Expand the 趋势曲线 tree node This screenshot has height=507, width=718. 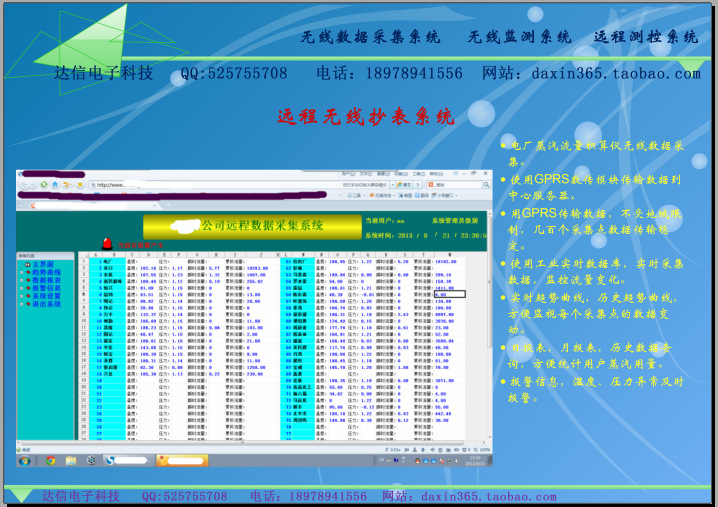point(22,272)
